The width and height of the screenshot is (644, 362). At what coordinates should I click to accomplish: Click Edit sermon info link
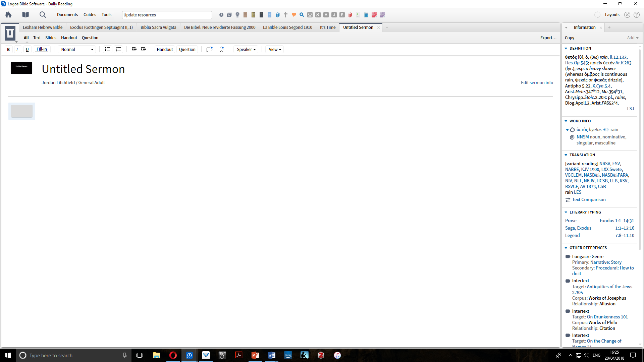click(x=537, y=82)
